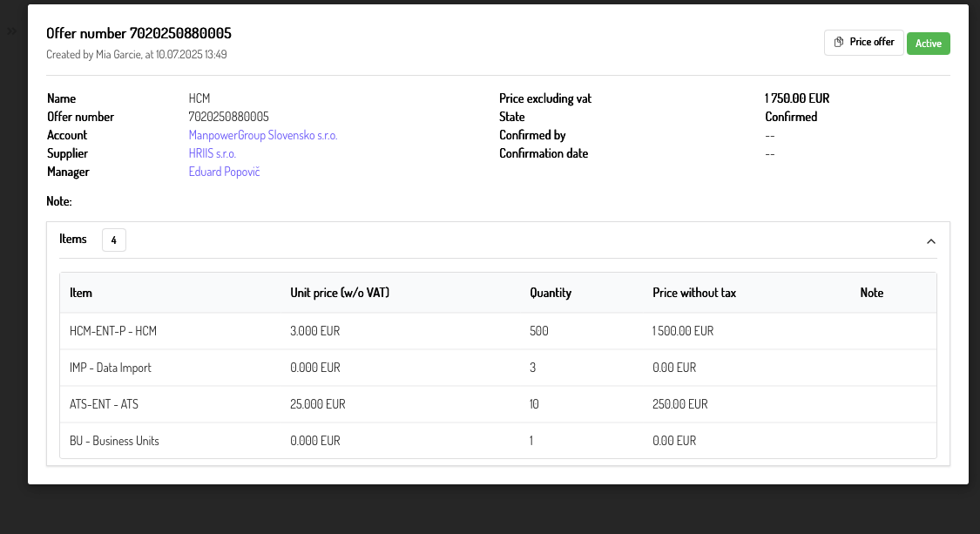The width and height of the screenshot is (980, 534).
Task: Open ManpowerGroup Slovensko s.r.o. account link
Action: click(x=262, y=135)
